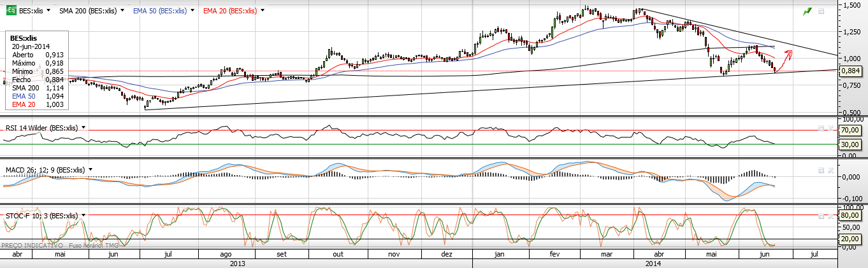
Task: Expand the EMA 20 indicator menu
Action: coord(264,11)
